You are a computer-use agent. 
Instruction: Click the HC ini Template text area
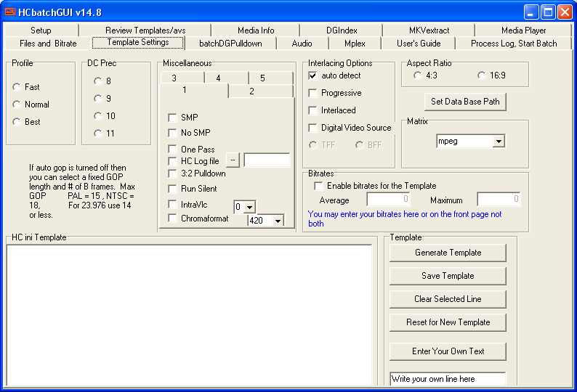(190, 315)
